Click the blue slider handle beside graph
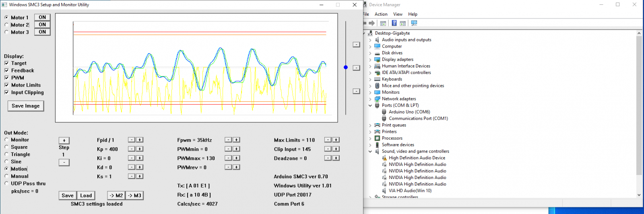The image size is (644, 214). click(346, 67)
